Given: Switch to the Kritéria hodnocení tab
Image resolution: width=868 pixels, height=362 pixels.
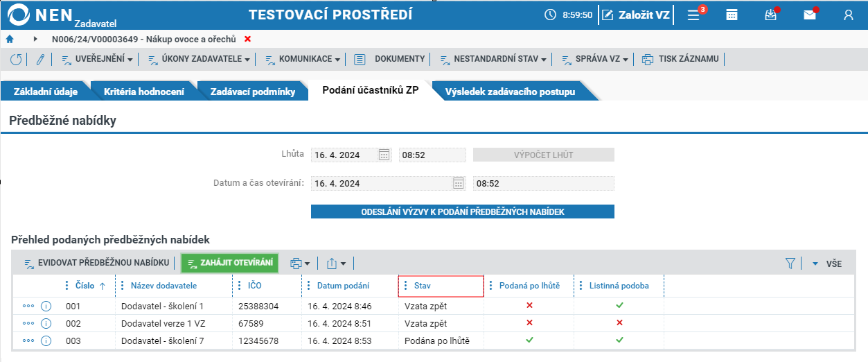Looking at the screenshot, I should [x=144, y=92].
